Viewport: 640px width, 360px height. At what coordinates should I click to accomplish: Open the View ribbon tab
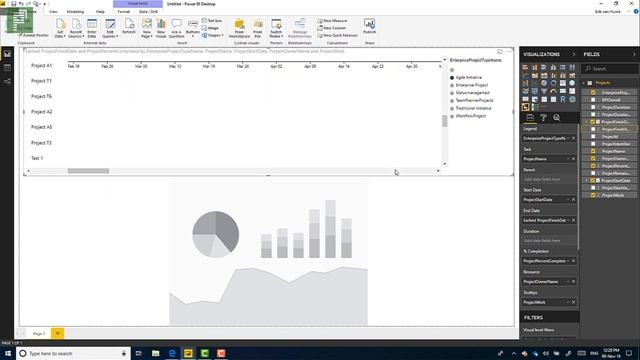coord(53,11)
